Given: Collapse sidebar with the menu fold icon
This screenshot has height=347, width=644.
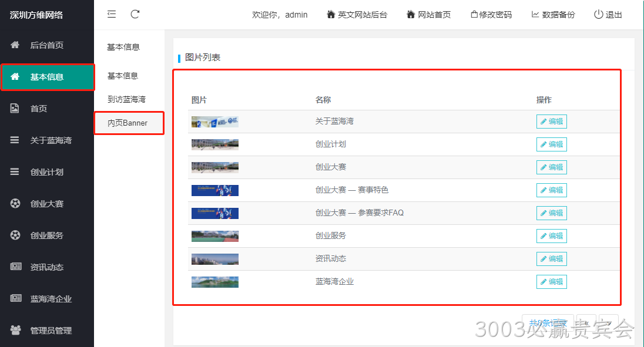Looking at the screenshot, I should (x=112, y=14).
